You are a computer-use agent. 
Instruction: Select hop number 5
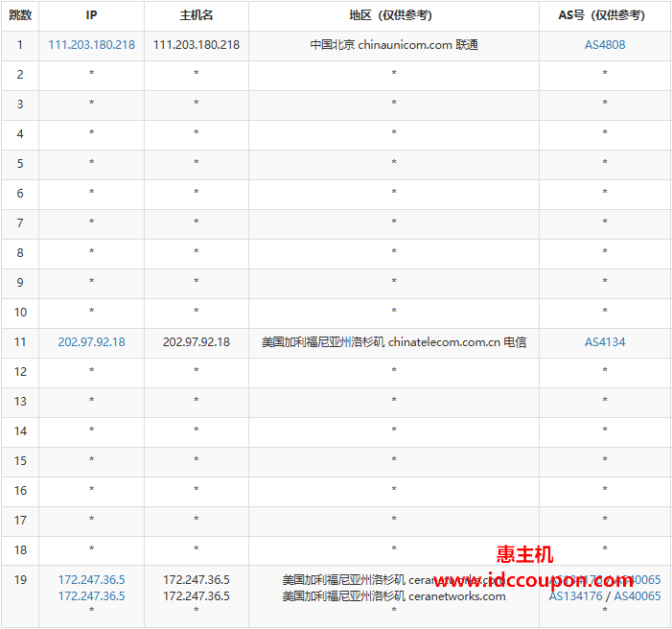[20, 164]
